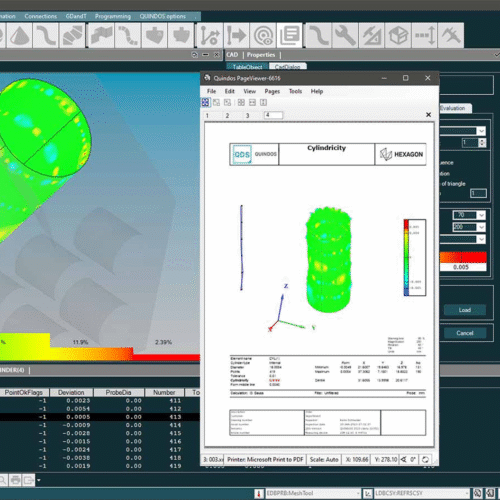Select the Deviation column header
The height and width of the screenshot is (500, 500).
(x=71, y=392)
